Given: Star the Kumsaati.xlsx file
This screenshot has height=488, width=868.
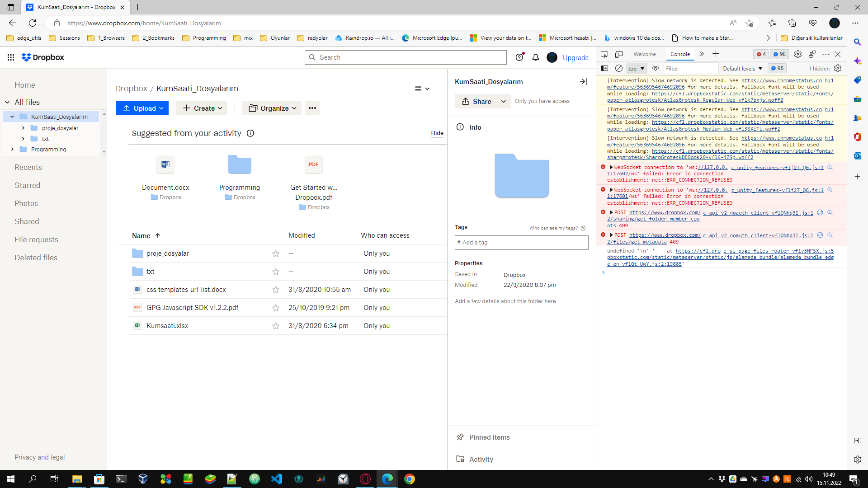Looking at the screenshot, I should point(275,326).
